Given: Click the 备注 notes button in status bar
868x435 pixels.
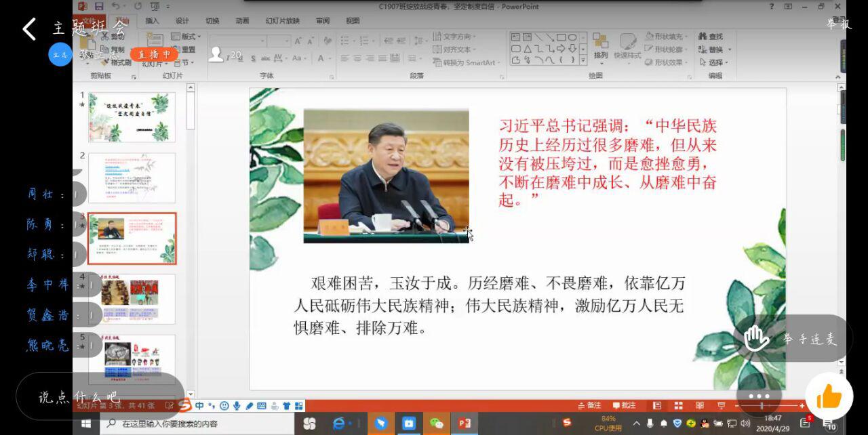Looking at the screenshot, I should pyautogui.click(x=589, y=406).
